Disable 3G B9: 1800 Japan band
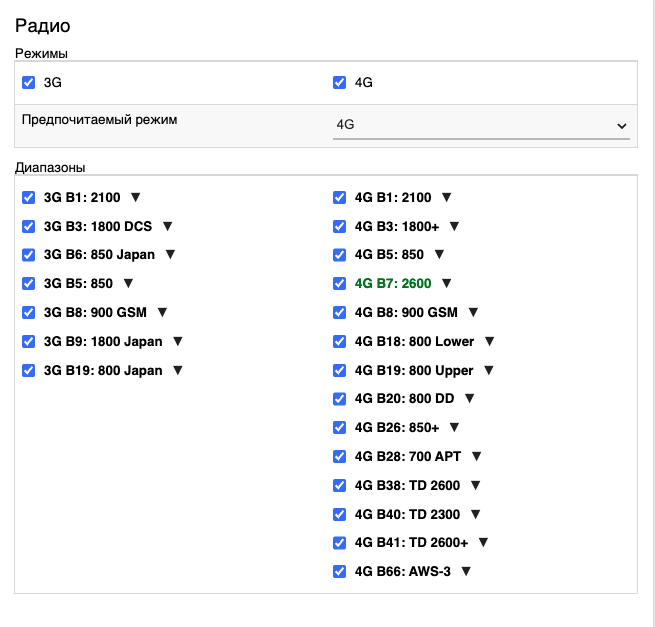 pyautogui.click(x=29, y=341)
